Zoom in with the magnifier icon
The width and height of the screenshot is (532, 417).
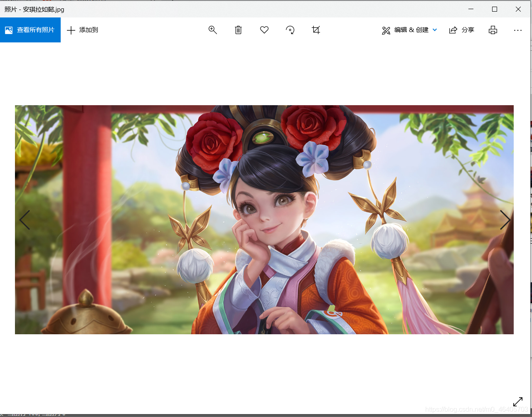[x=212, y=30]
